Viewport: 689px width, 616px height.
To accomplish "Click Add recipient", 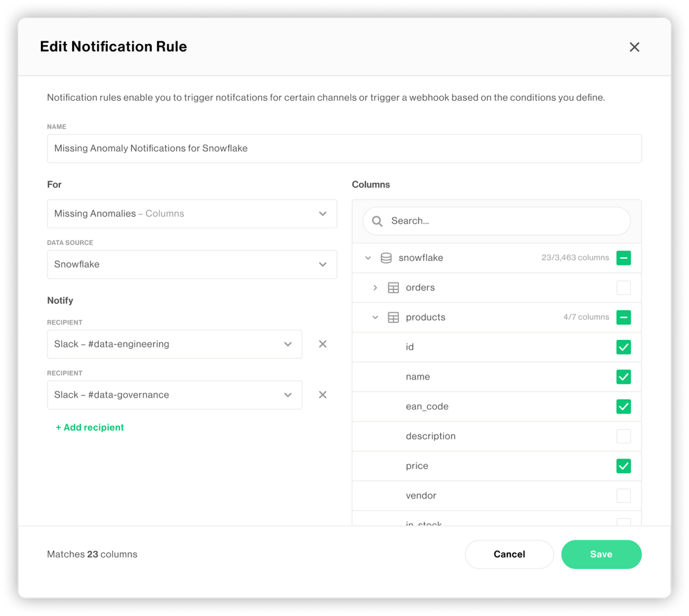I will point(90,427).
